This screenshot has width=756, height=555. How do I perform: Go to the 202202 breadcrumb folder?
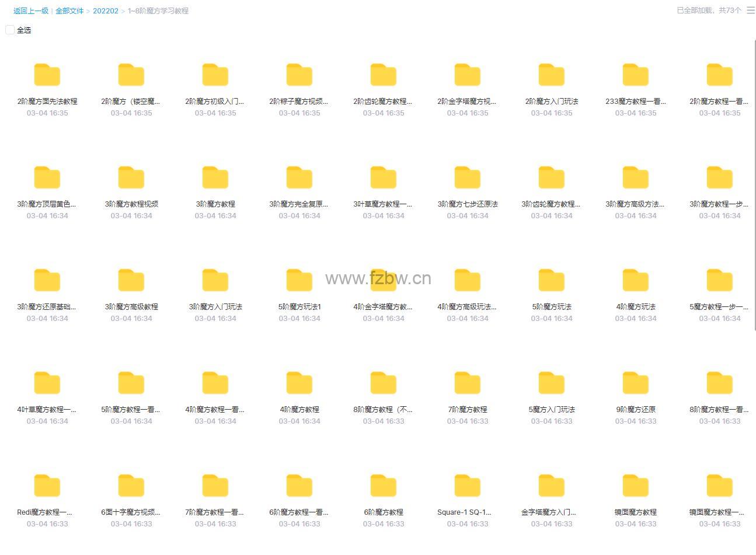click(106, 11)
